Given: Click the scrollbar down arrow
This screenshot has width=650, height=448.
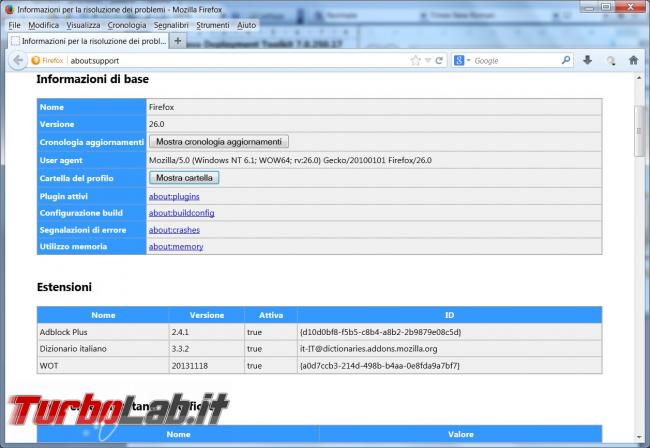Looking at the screenshot, I should pos(639,437).
